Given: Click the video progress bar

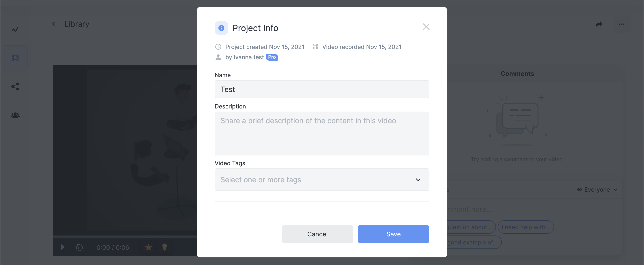Looking at the screenshot, I should tap(125, 237).
